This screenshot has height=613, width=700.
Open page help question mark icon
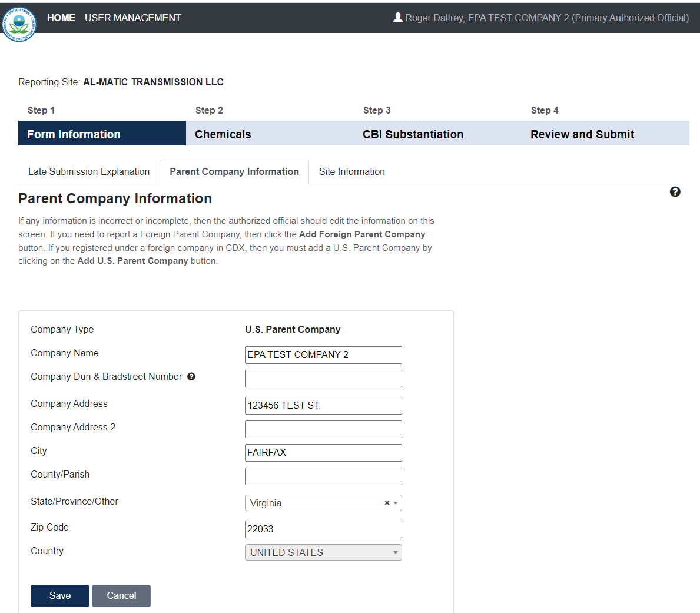tap(675, 192)
